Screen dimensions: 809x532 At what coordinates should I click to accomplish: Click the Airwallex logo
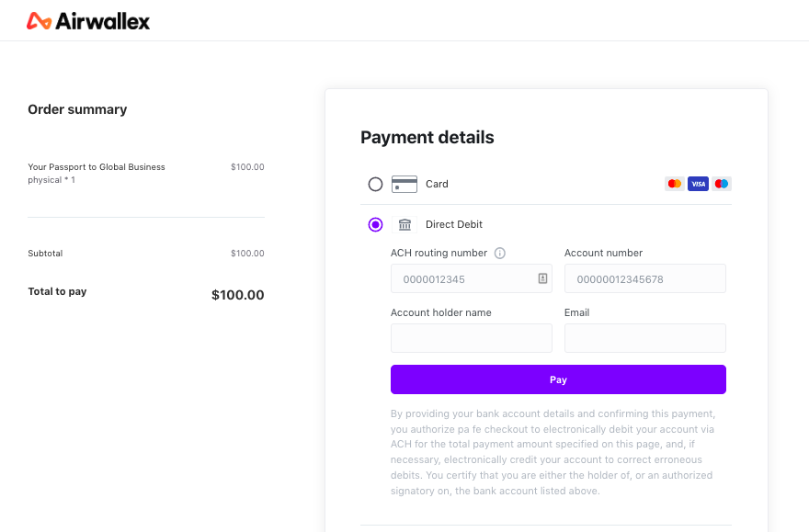(x=88, y=21)
